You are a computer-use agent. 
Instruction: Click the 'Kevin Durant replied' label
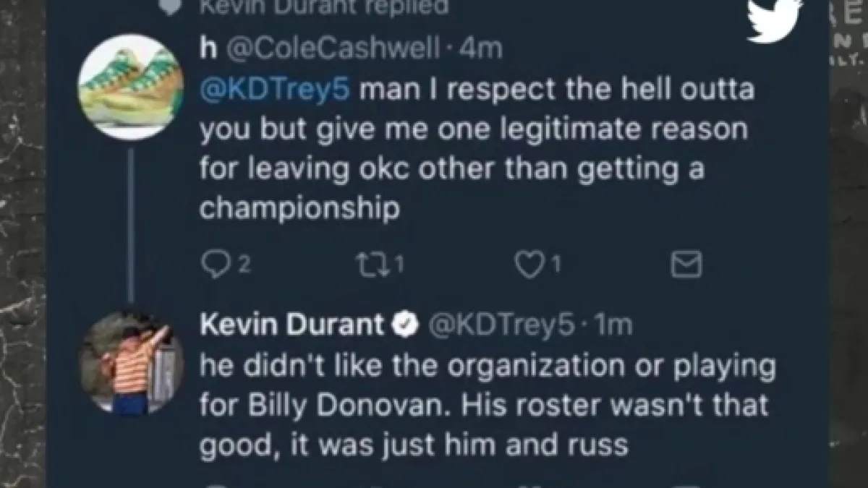click(x=323, y=6)
